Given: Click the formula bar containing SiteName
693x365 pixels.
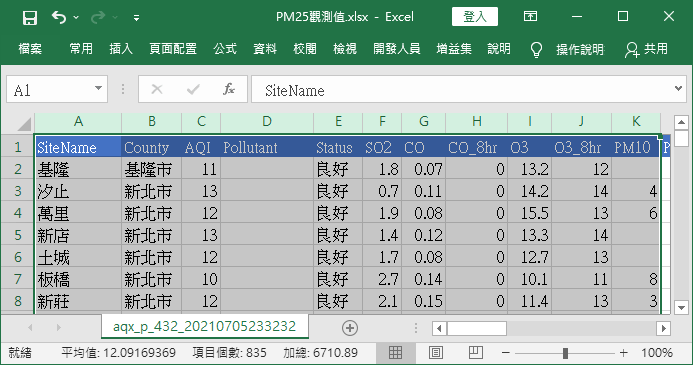Looking at the screenshot, I should point(461,90).
